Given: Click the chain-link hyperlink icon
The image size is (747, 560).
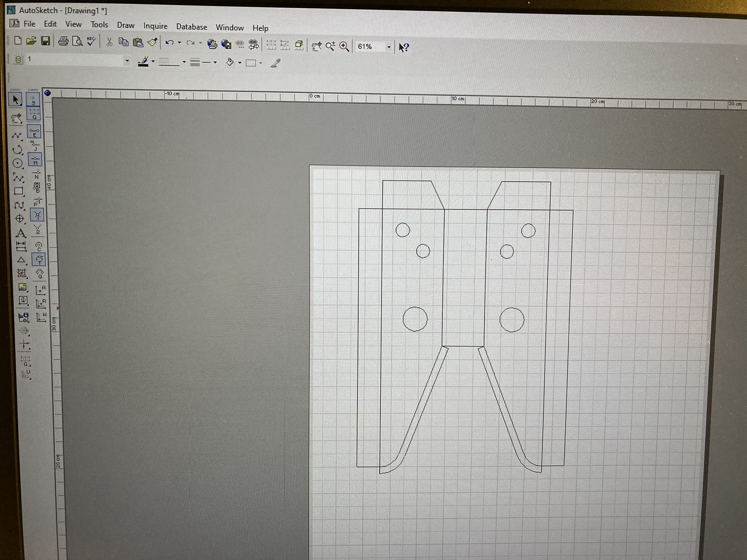Looking at the screenshot, I should [x=240, y=44].
